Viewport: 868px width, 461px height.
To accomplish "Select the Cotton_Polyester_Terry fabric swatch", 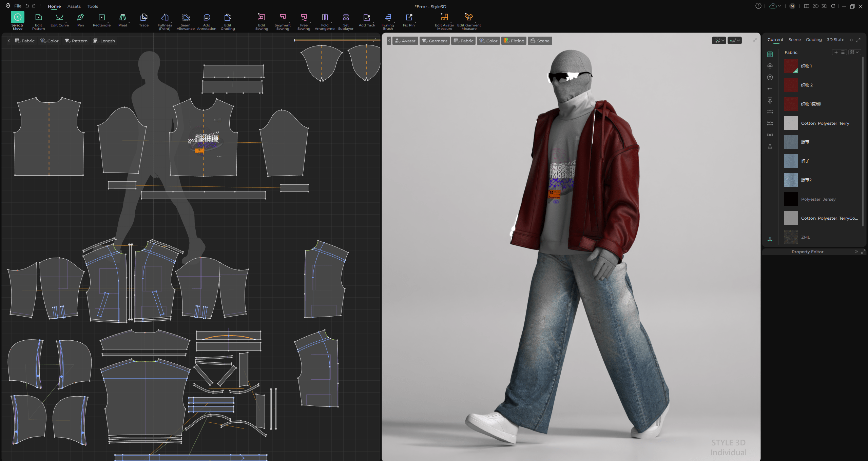I will click(x=791, y=123).
